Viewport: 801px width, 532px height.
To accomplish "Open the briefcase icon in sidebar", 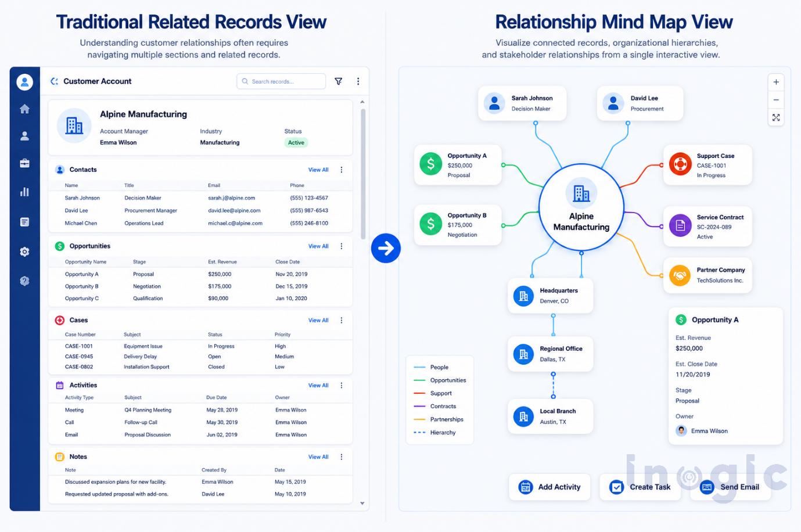I will coord(24,163).
